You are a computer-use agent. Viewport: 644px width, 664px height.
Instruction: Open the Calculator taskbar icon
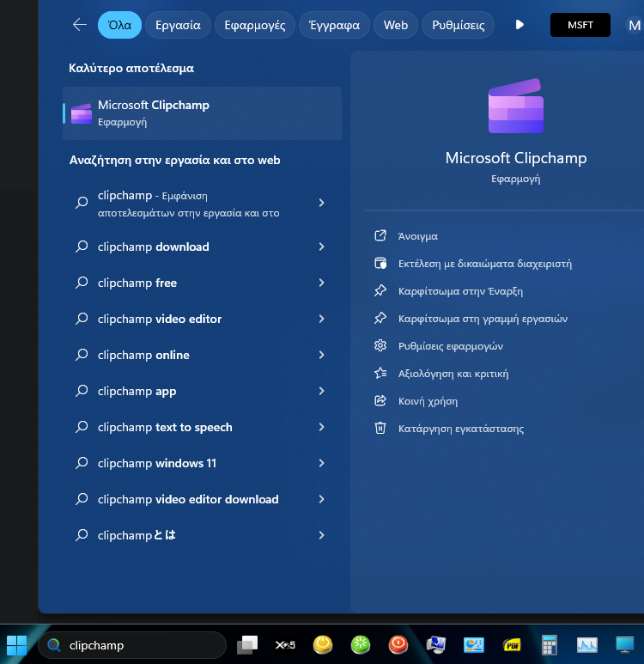pos(550,645)
